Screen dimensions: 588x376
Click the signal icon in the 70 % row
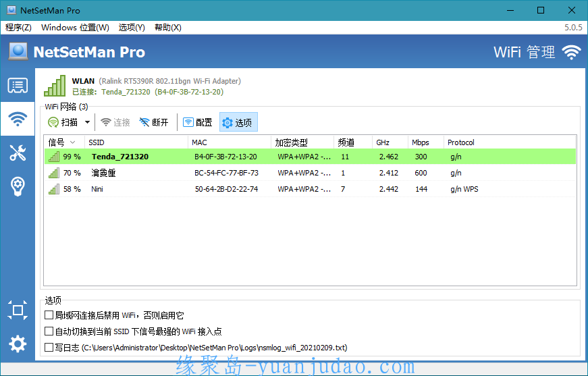click(x=53, y=173)
